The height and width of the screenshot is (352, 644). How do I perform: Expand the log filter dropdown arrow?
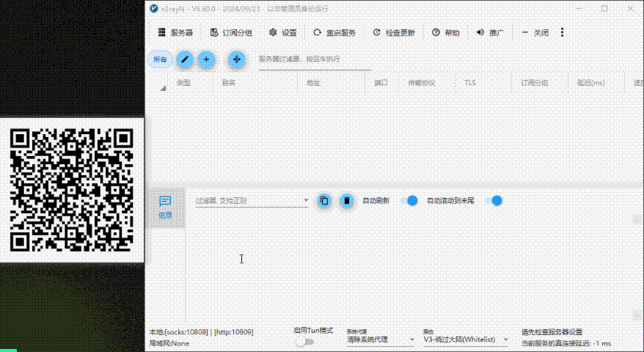[x=306, y=200]
